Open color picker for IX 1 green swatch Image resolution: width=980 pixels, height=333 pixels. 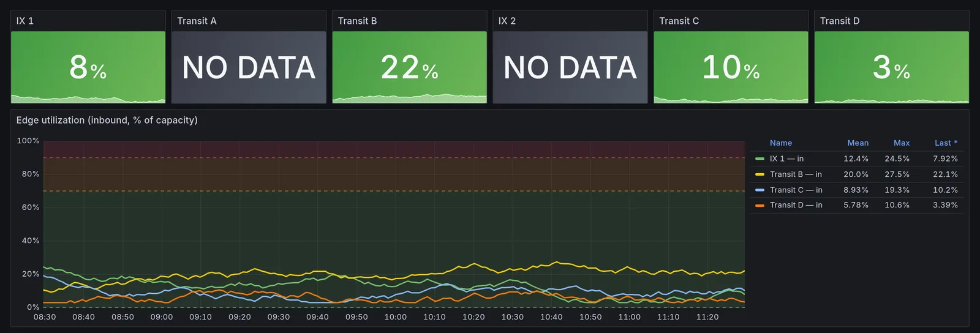pyautogui.click(x=759, y=159)
